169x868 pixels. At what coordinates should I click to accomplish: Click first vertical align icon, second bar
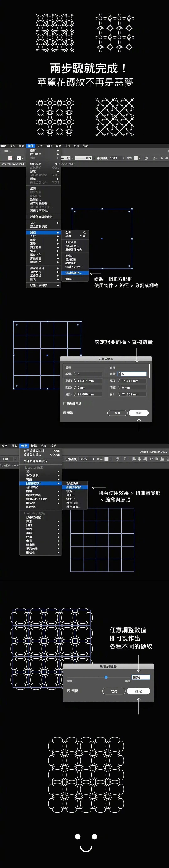[151, 459]
